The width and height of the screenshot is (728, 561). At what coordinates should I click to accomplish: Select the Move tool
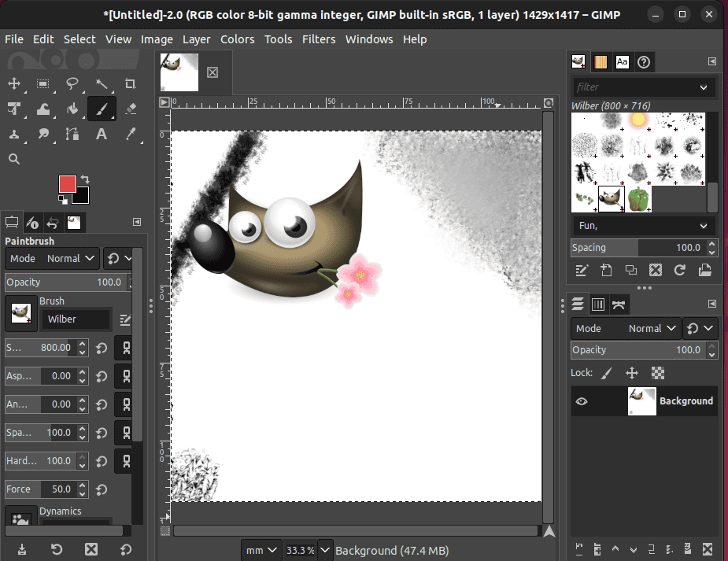click(13, 83)
